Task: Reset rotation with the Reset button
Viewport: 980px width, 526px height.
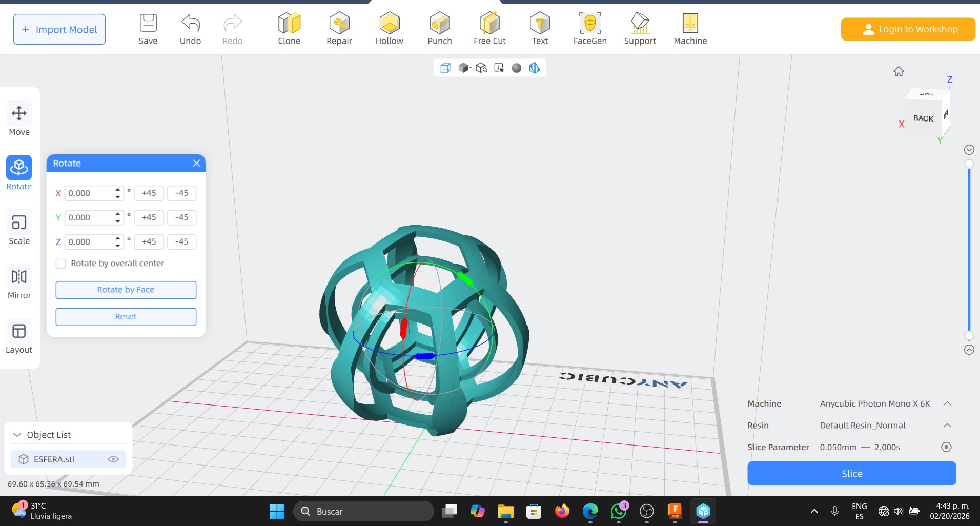Action: pos(126,317)
